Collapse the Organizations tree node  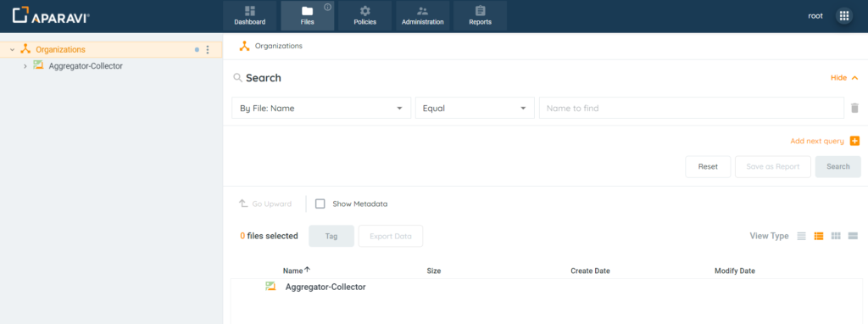pyautogui.click(x=12, y=50)
